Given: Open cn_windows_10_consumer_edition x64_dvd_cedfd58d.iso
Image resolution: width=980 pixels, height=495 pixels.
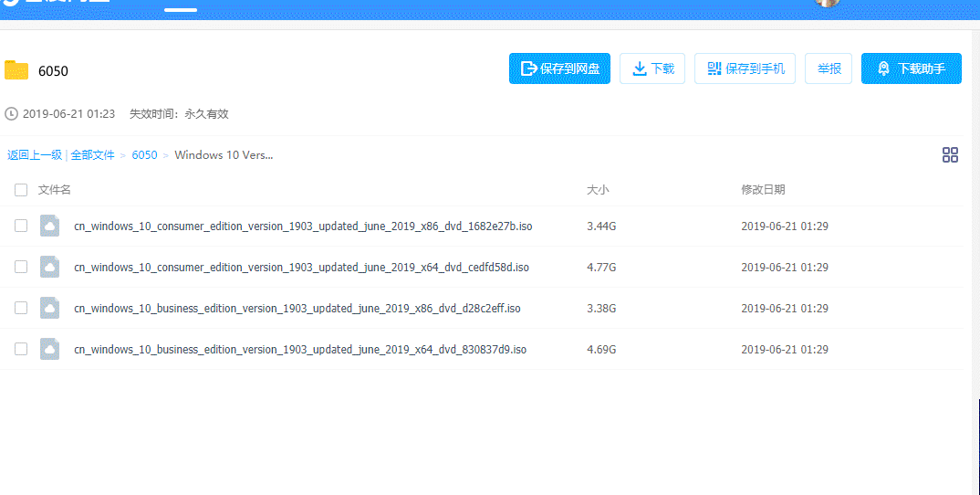Looking at the screenshot, I should (301, 268).
